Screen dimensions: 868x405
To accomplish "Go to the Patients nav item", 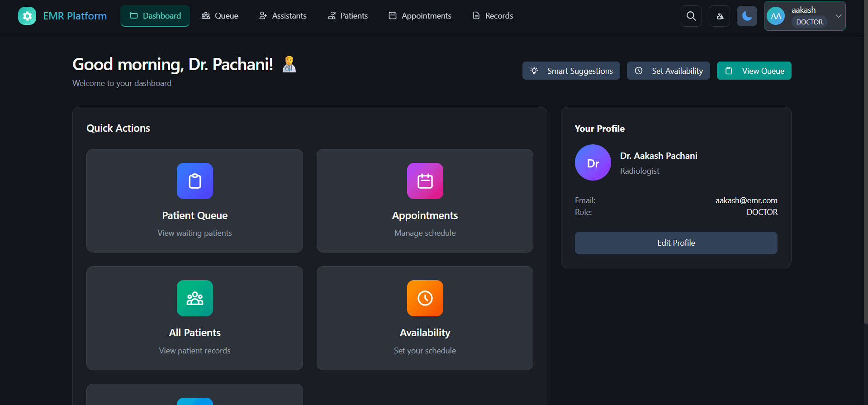I will click(x=347, y=16).
